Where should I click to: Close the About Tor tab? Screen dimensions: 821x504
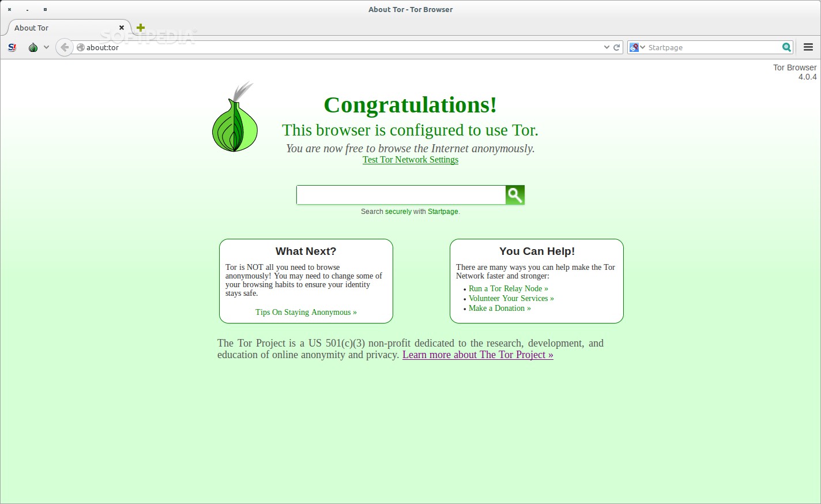[122, 28]
